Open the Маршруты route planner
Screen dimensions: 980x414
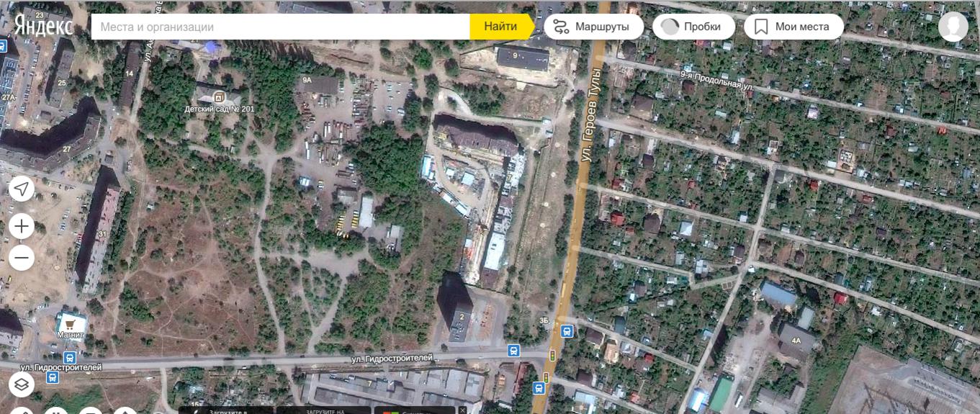click(x=594, y=27)
